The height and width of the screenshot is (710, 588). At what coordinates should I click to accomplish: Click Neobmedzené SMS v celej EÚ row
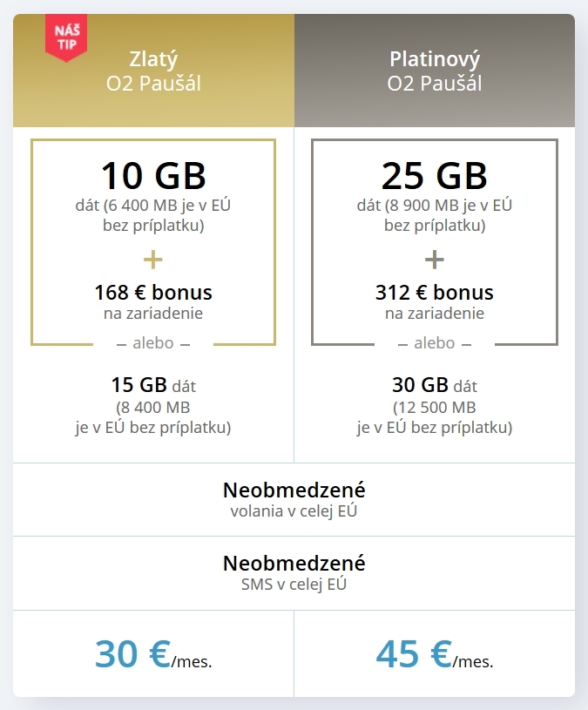[x=294, y=573]
